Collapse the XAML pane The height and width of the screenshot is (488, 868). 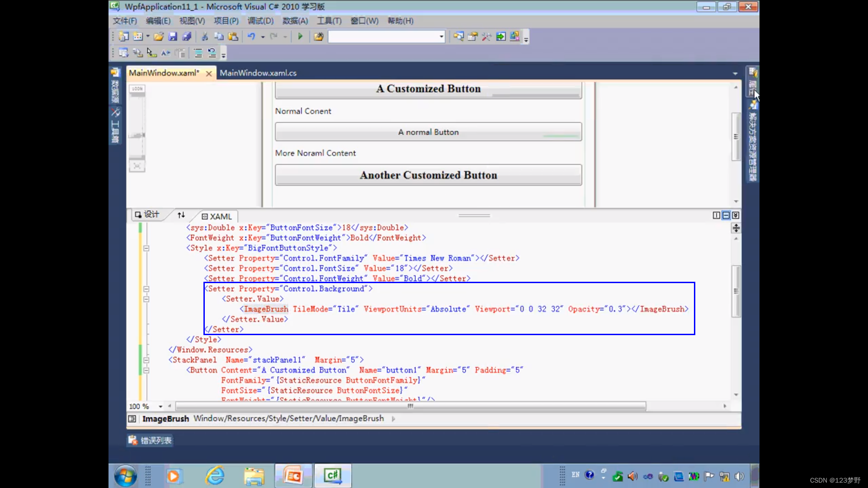coord(736,215)
